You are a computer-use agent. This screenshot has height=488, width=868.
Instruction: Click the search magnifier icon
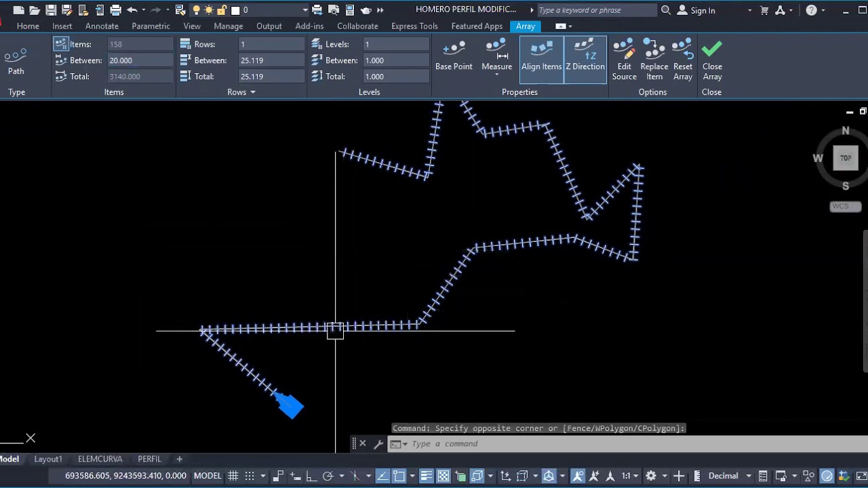tap(666, 10)
